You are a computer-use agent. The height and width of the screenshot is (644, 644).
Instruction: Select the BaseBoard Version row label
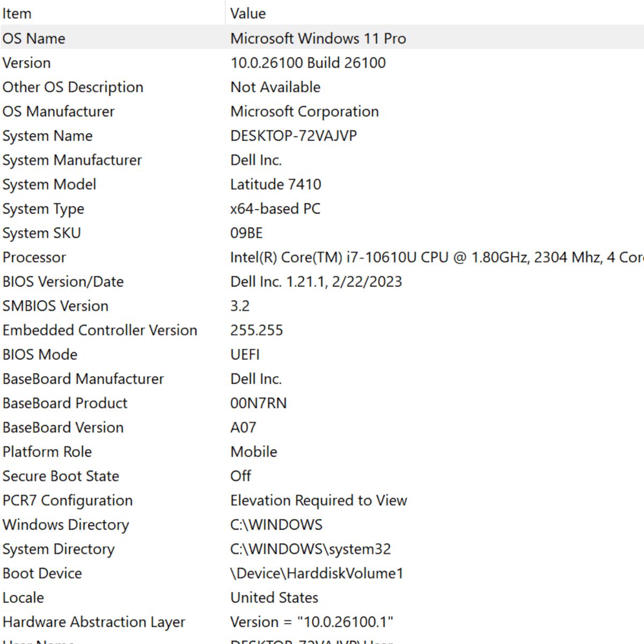coord(63,428)
